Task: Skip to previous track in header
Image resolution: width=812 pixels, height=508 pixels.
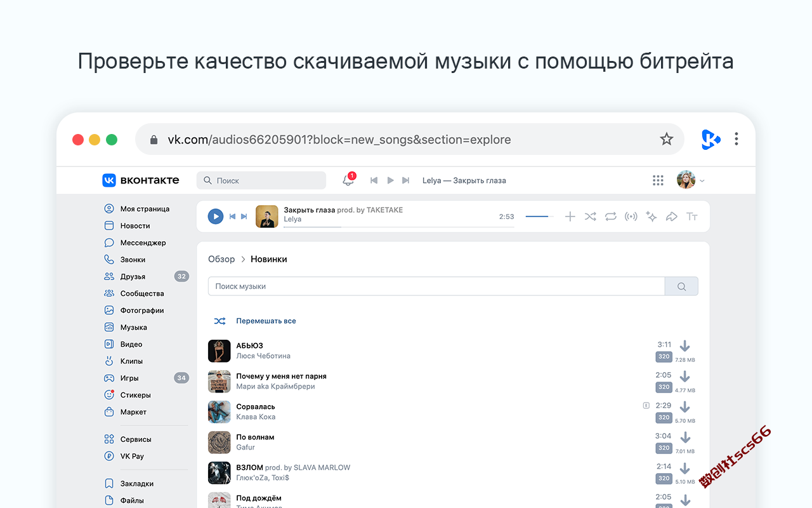Action: [x=374, y=180]
